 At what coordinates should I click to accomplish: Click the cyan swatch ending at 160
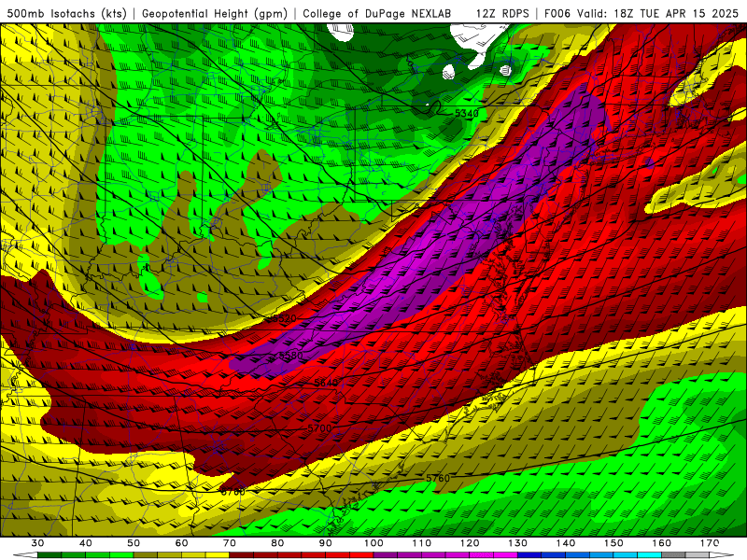650,555
